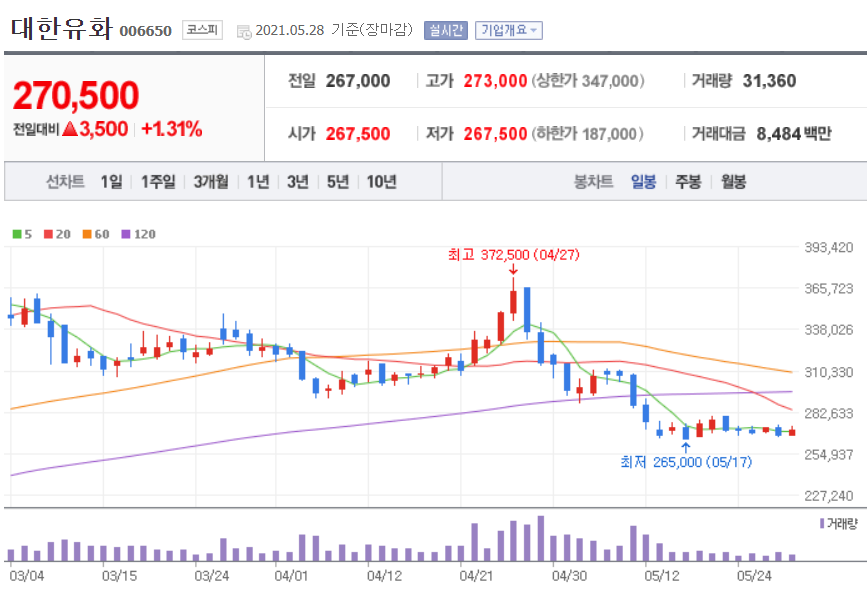Click the purple 120-day moving average swatch

(x=126, y=234)
